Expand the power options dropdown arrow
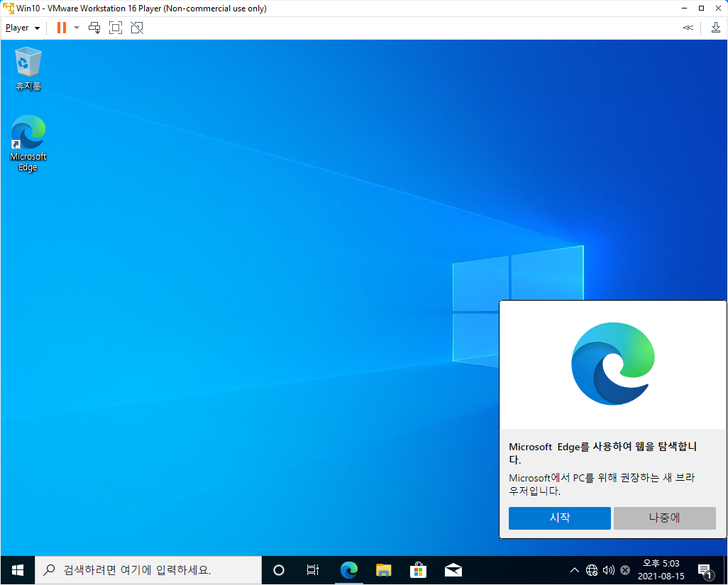This screenshot has height=585, width=728. pos(77,28)
